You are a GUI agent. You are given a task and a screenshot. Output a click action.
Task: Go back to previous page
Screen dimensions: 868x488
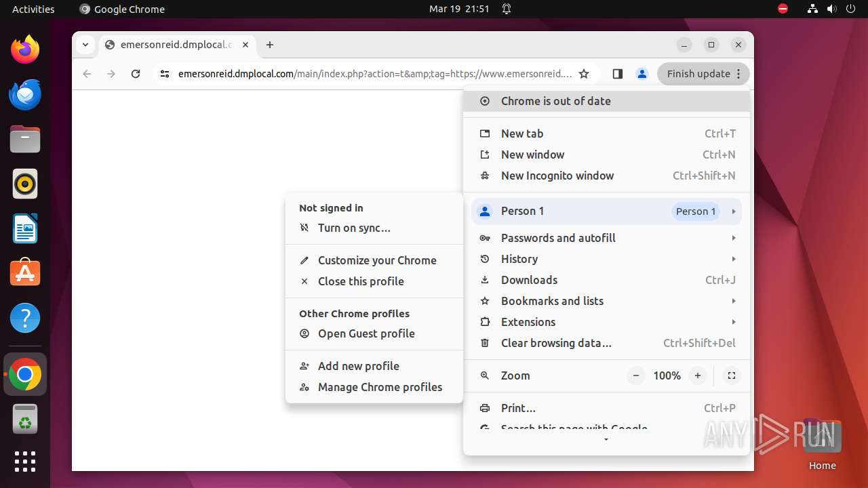[x=87, y=74]
